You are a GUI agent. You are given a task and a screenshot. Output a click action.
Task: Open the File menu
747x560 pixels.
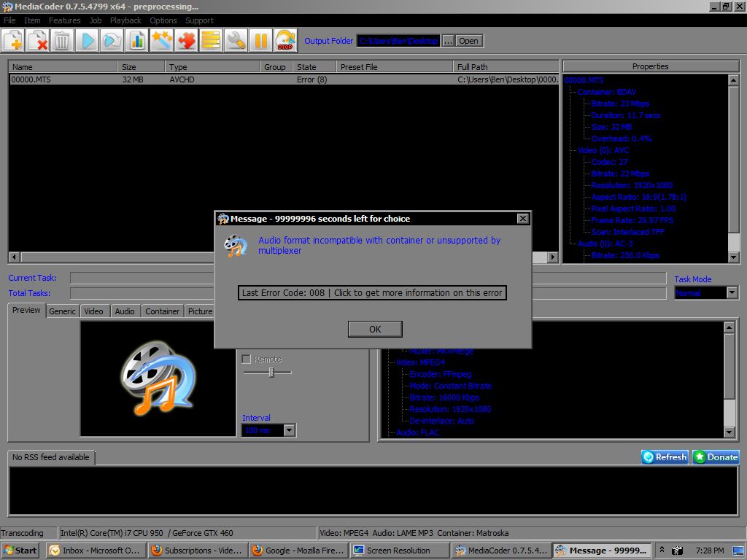coord(9,20)
